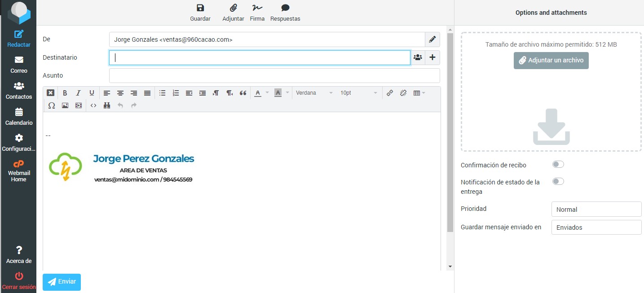Insert a special character (omega)
The image size is (644, 293).
click(52, 105)
